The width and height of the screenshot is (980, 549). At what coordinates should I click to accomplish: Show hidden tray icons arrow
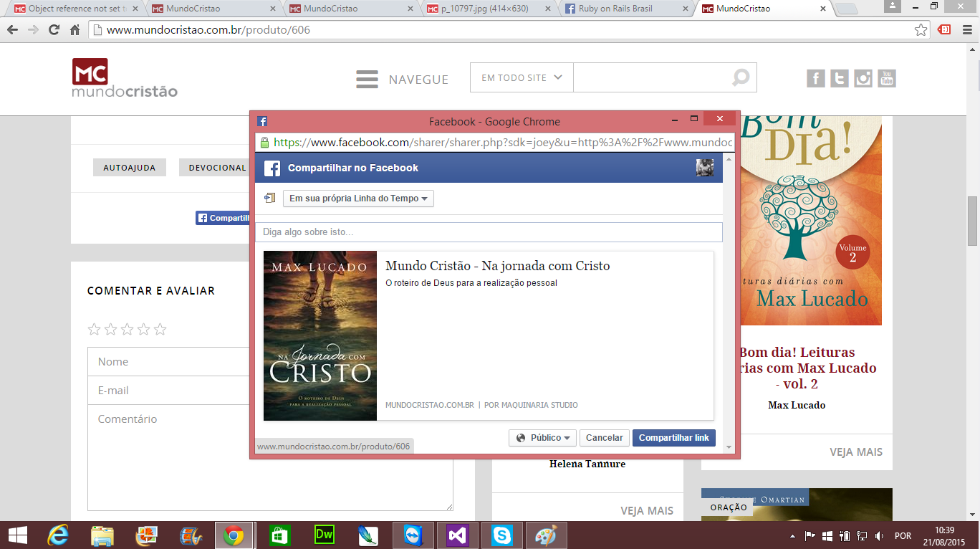[792, 536]
